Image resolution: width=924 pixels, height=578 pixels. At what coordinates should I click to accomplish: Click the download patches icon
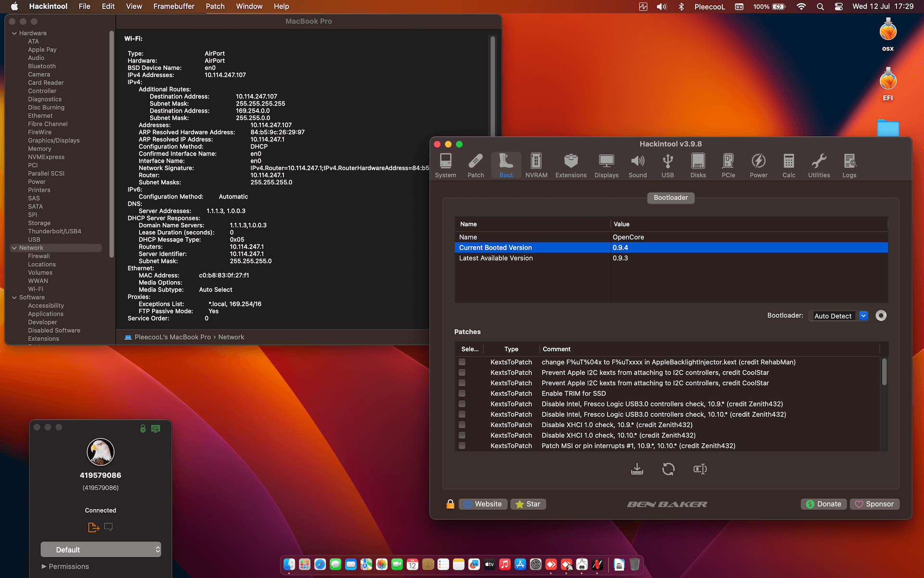click(637, 469)
